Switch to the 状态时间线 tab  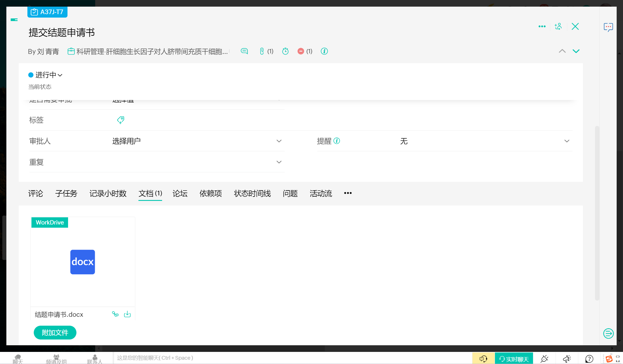pyautogui.click(x=252, y=193)
